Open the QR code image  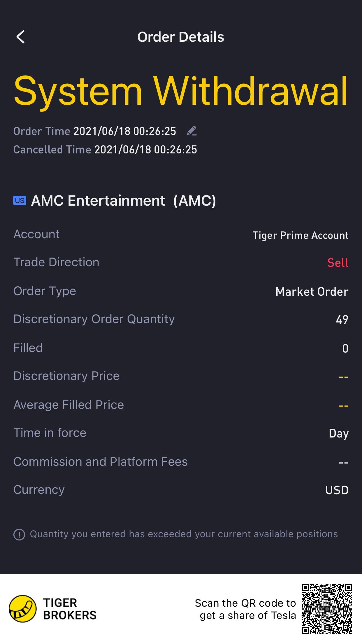pyautogui.click(x=327, y=609)
